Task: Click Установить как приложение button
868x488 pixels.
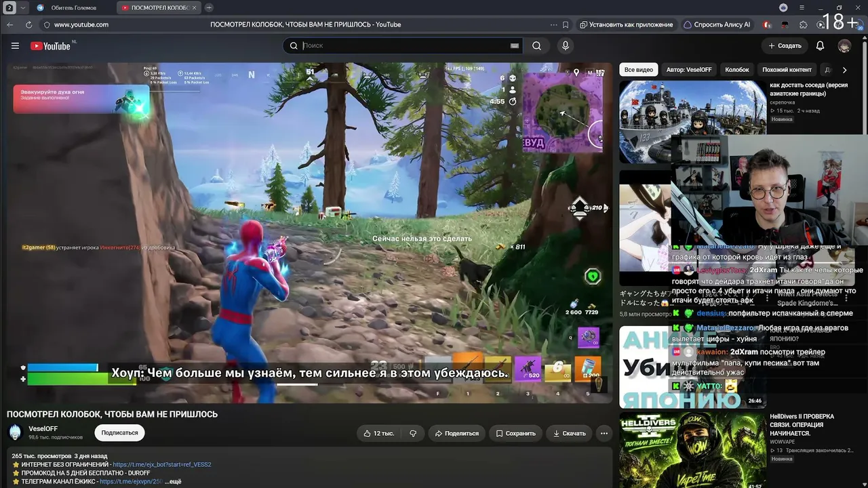Action: 626,24
